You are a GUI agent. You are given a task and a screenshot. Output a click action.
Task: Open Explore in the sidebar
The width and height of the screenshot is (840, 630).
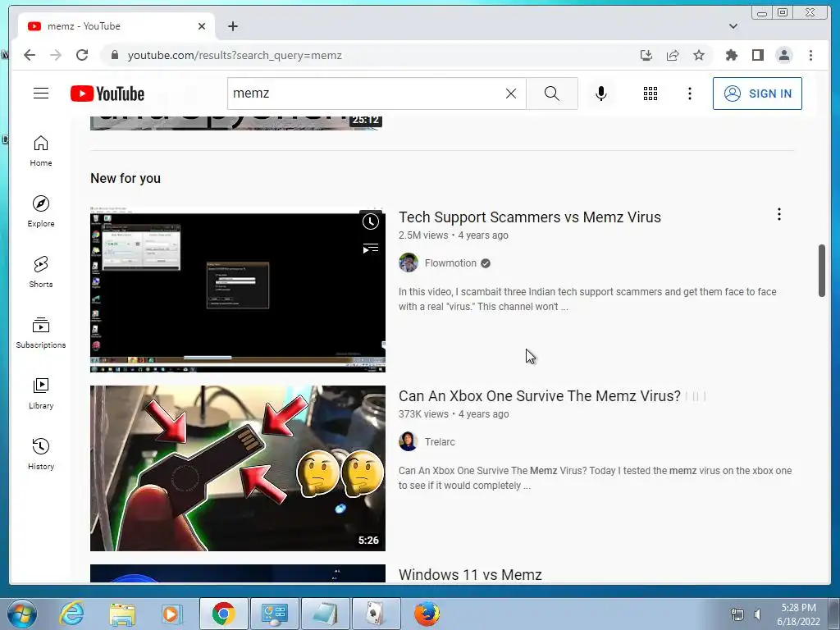pyautogui.click(x=41, y=212)
